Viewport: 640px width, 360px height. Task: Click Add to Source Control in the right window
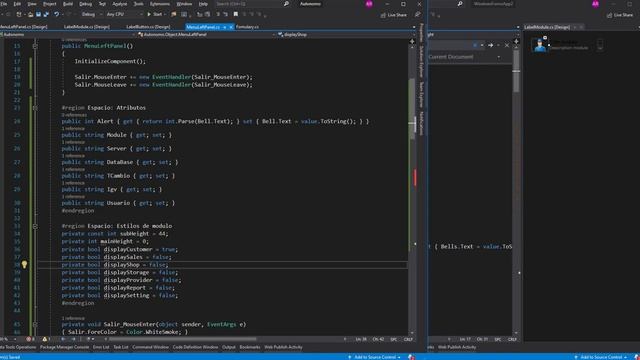pyautogui.click(x=600, y=357)
